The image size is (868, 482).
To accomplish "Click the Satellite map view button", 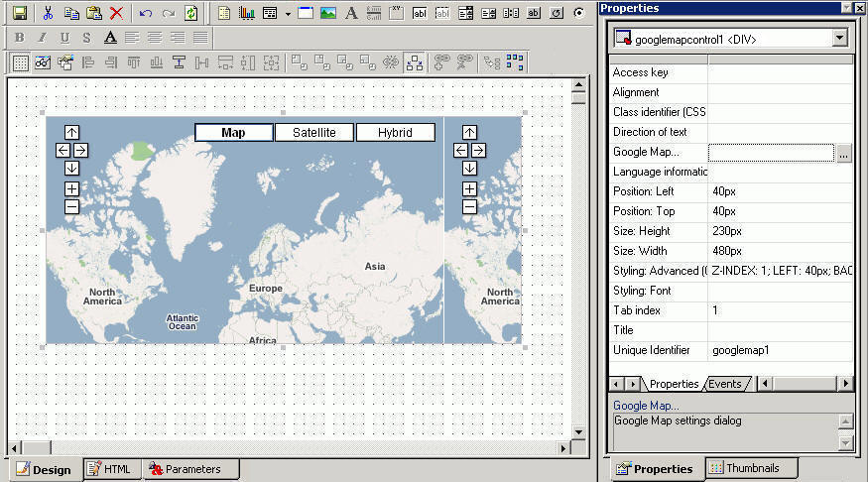I will (313, 132).
